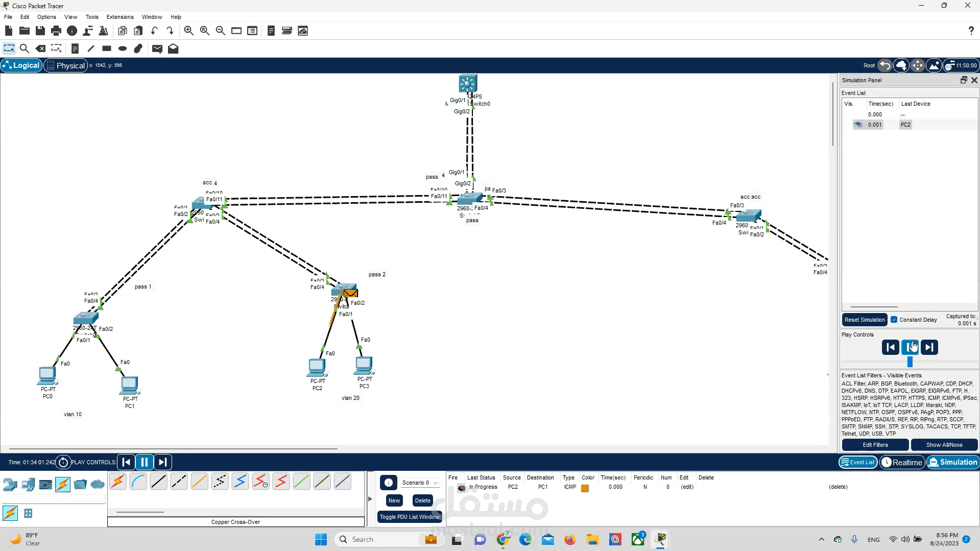Open Windows taskbar Search box
980x551 pixels.
pos(388,539)
